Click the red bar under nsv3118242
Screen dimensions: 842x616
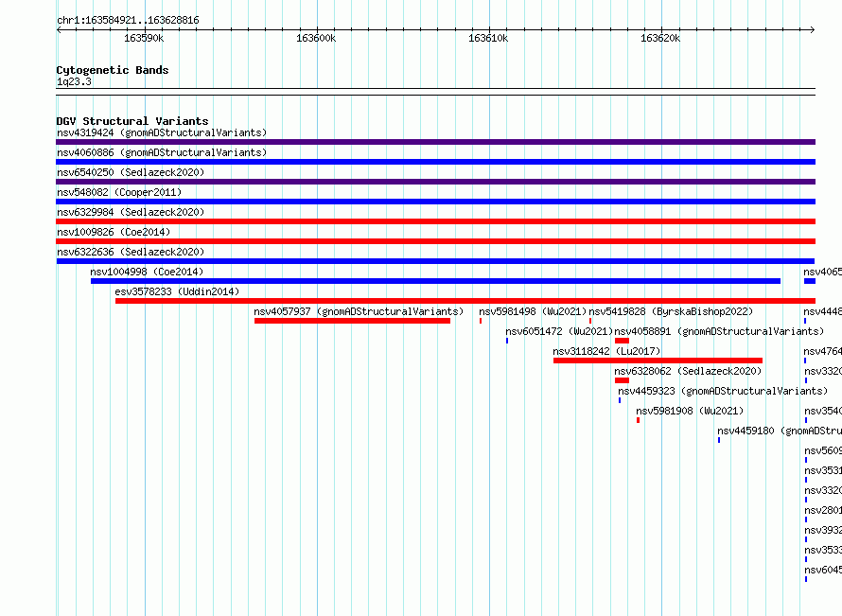658,361
